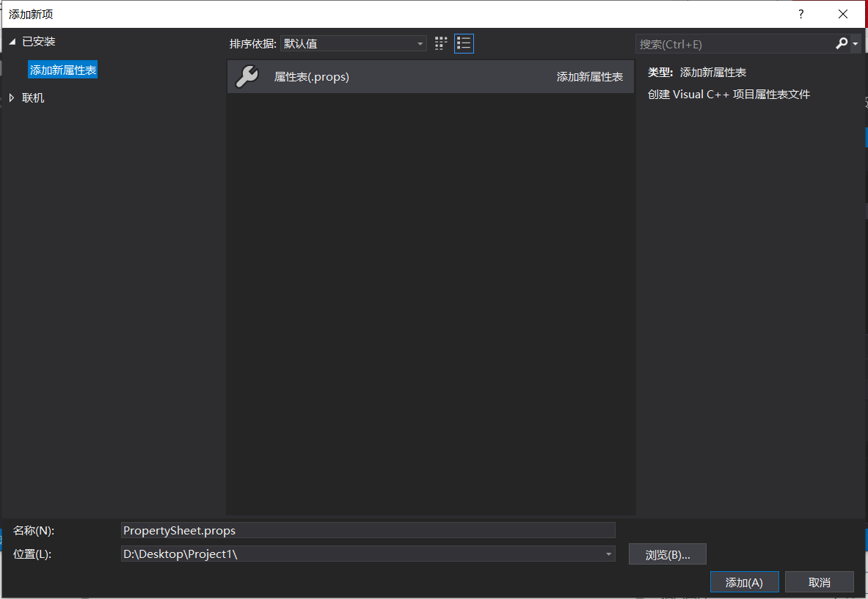Viewport: 868px width, 599px height.
Task: Open the 位置 path dropdown arrow
Action: [608, 554]
